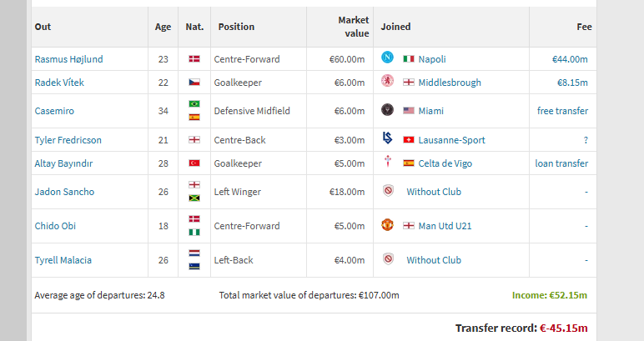Open the Celta de Vigo club link
644x341 pixels.
tap(445, 163)
